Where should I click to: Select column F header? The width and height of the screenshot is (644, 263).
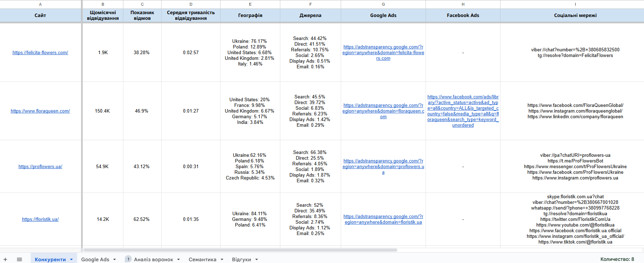click(x=310, y=4)
